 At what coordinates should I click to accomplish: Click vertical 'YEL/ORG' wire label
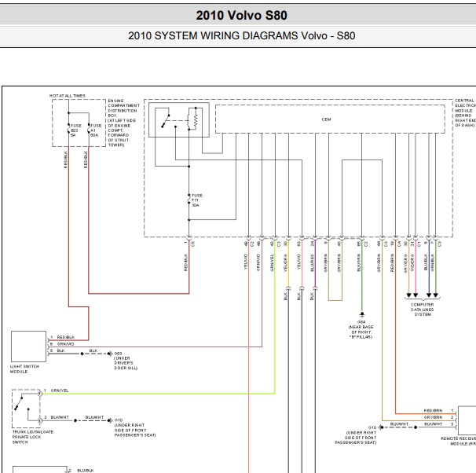coord(285,263)
